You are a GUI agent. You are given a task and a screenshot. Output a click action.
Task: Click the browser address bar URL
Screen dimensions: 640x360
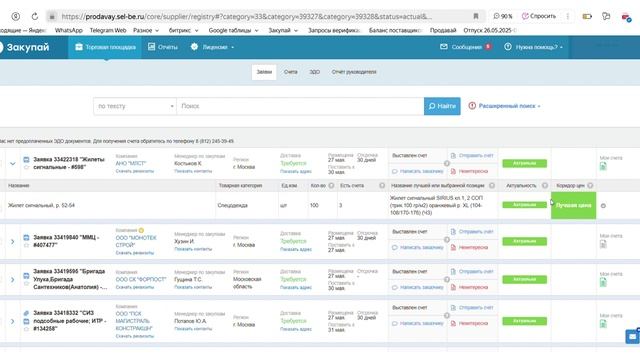(x=247, y=16)
